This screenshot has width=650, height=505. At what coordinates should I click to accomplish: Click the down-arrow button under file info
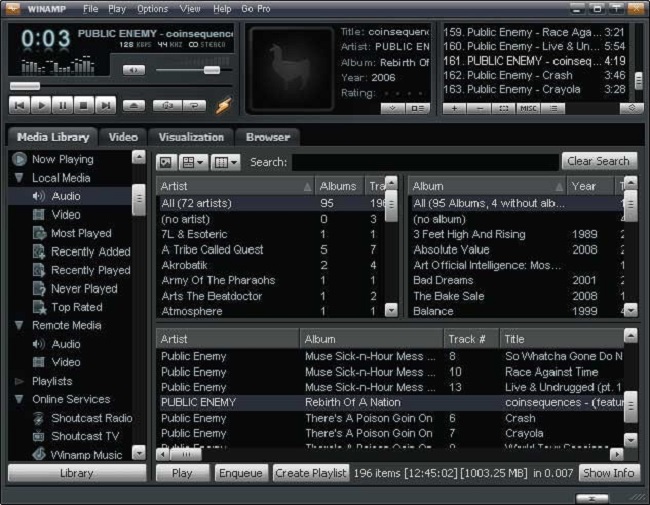(x=393, y=109)
